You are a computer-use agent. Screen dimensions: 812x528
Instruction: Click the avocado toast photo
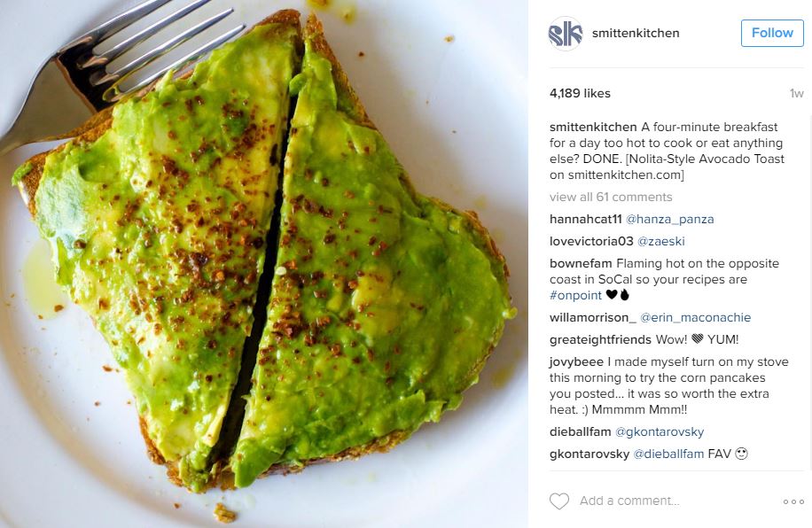coord(264,264)
